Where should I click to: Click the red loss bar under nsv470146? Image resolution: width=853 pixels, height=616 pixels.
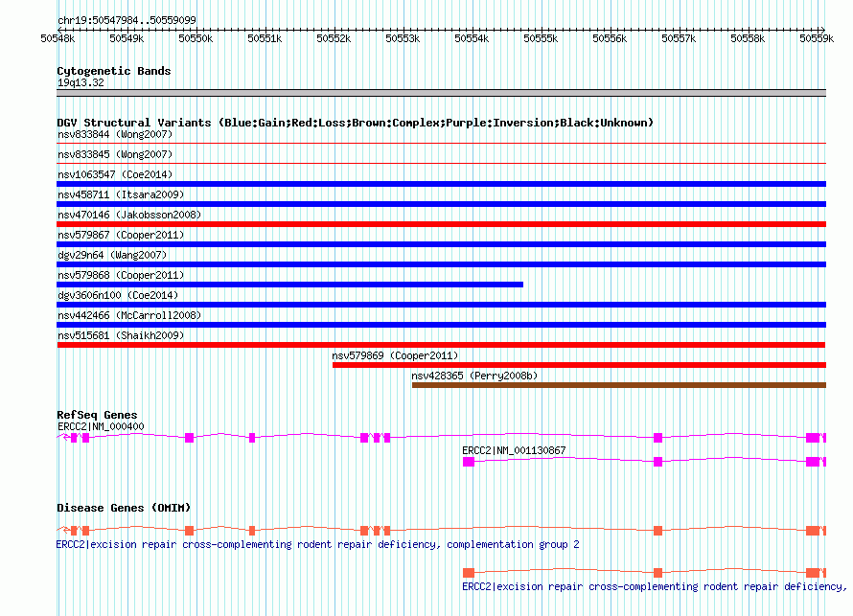(x=441, y=224)
